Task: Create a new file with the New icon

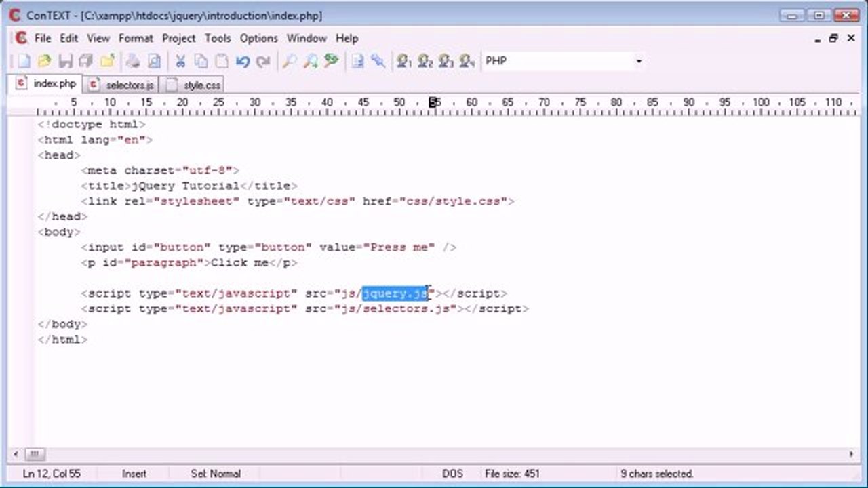Action: (x=24, y=61)
